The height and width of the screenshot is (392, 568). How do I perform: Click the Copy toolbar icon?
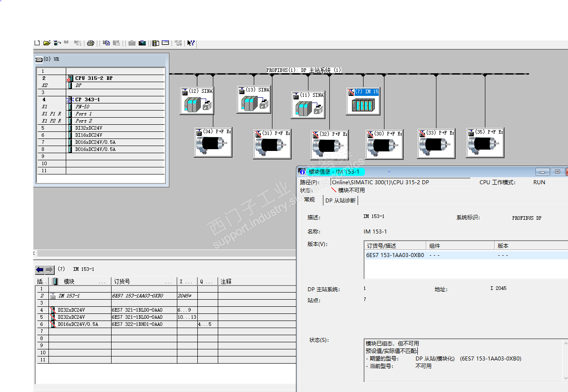click(x=106, y=43)
